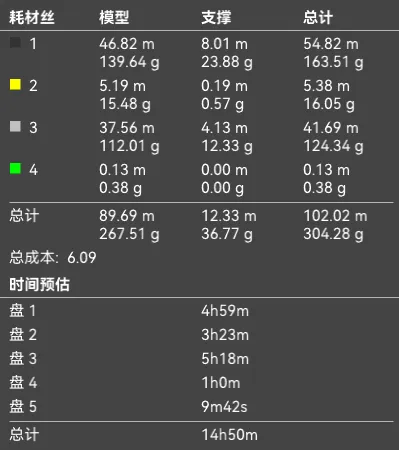Select the 模型 column header
The height and width of the screenshot is (450, 399).
(114, 17)
